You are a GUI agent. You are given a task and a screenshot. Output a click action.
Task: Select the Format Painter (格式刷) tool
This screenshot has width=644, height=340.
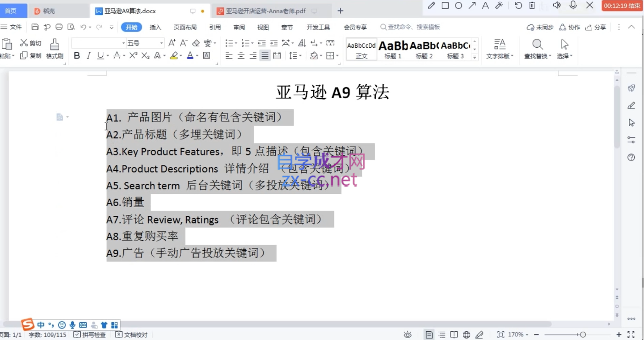coord(55,49)
